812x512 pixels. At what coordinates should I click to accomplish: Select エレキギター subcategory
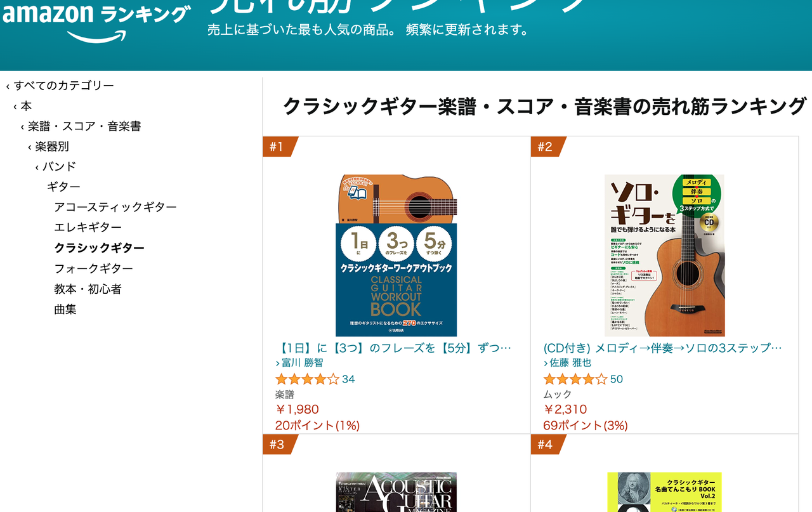pos(88,228)
